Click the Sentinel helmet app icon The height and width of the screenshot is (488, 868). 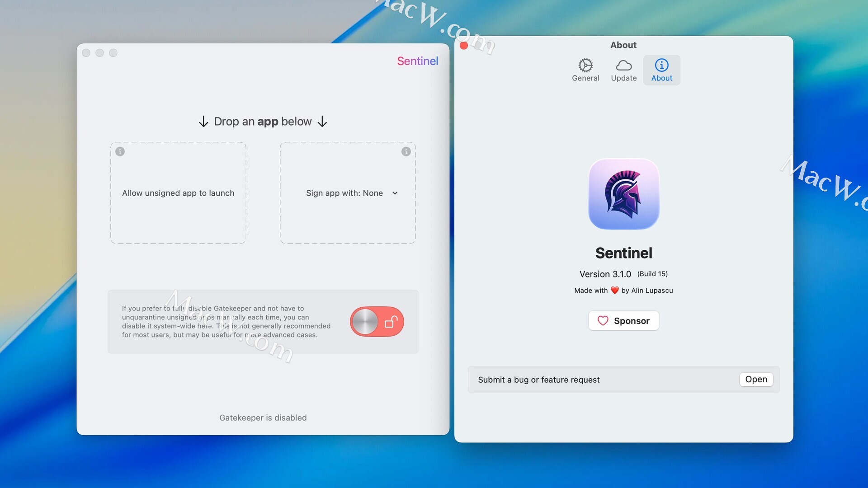pos(623,194)
